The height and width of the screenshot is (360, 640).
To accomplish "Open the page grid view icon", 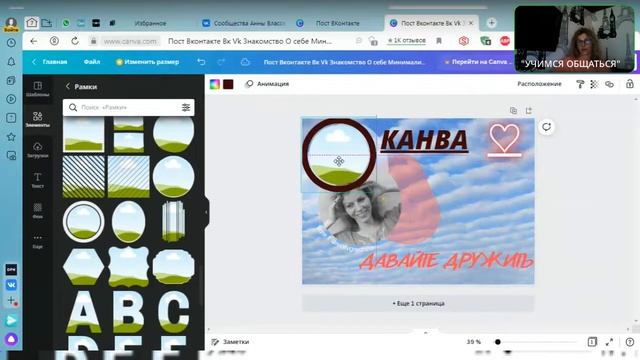I will [592, 342].
